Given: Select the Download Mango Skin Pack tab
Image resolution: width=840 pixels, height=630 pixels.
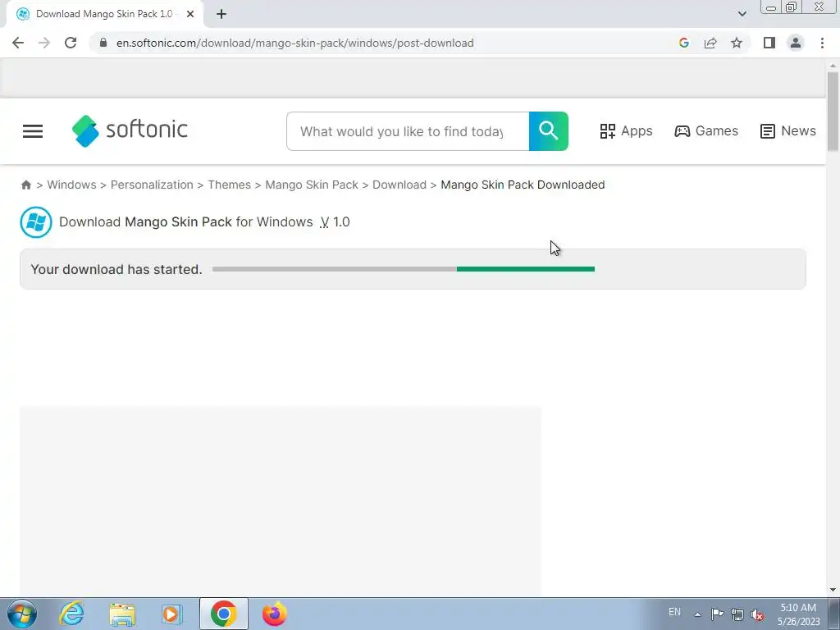Looking at the screenshot, I should click(104, 14).
